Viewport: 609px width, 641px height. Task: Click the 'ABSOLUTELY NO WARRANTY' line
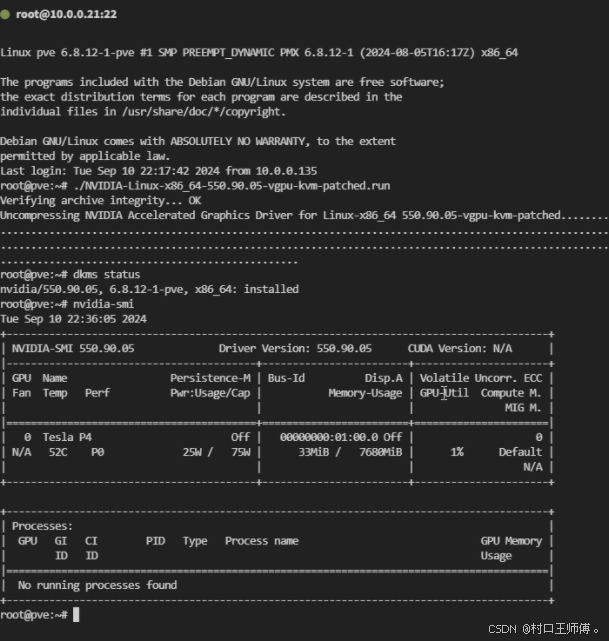tap(198, 141)
